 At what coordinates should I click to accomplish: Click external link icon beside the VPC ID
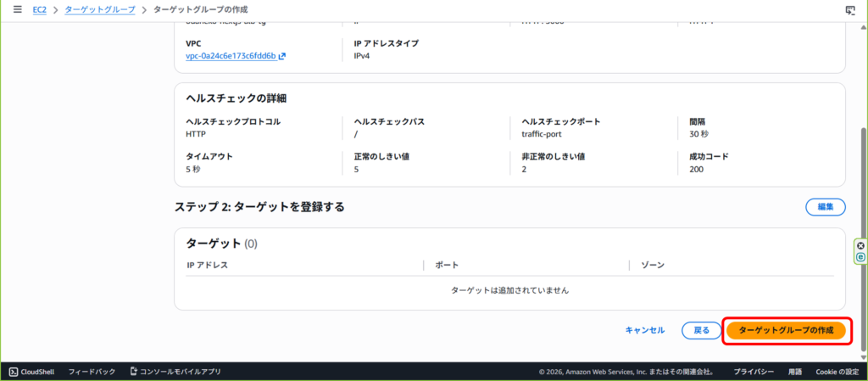(282, 57)
